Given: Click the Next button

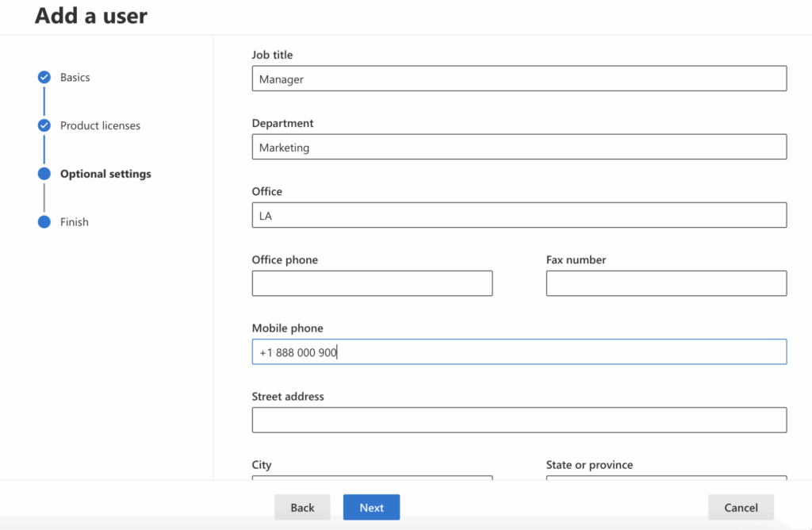Looking at the screenshot, I should click(371, 507).
